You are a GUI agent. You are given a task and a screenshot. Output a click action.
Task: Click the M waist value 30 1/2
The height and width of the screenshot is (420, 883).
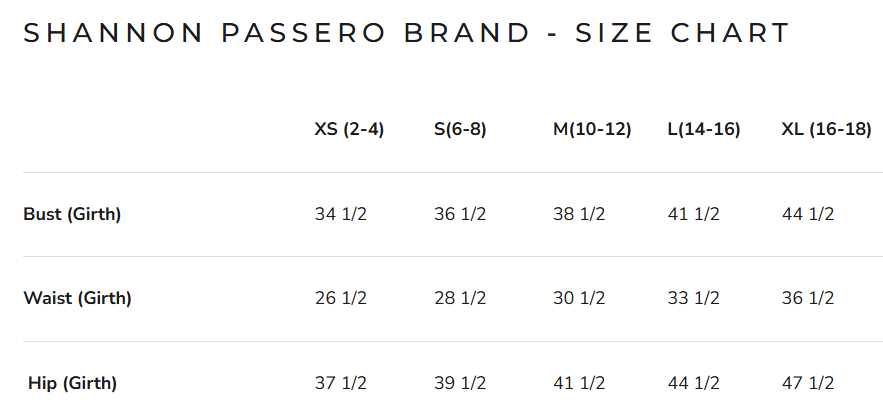pos(579,298)
